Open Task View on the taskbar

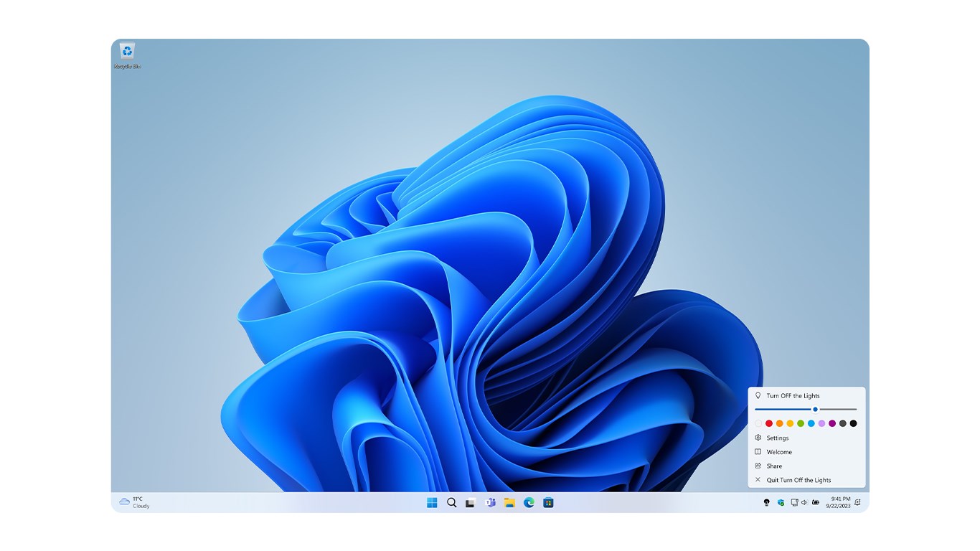point(471,502)
